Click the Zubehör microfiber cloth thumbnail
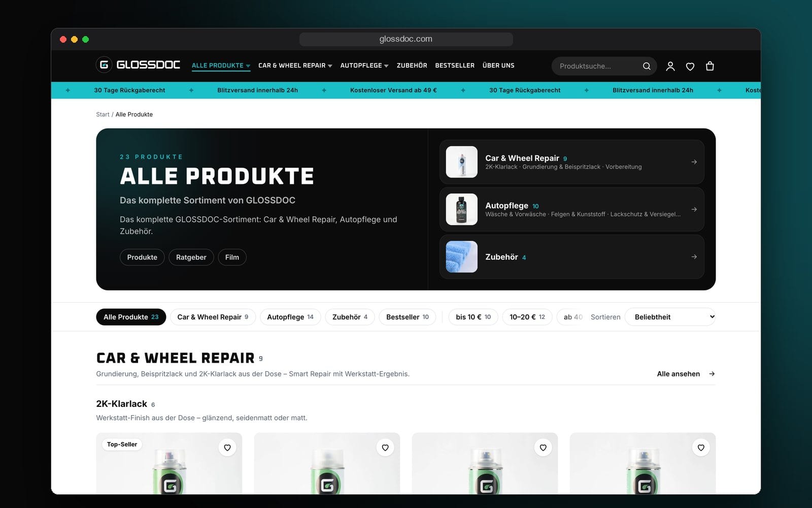 461,257
